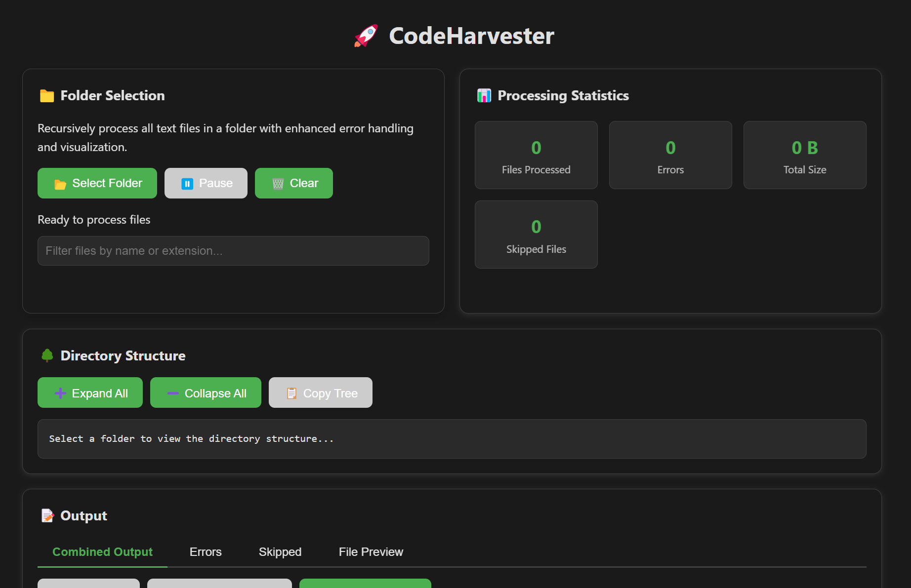Click the memo icon next to Output
The width and height of the screenshot is (911, 588).
(x=47, y=515)
